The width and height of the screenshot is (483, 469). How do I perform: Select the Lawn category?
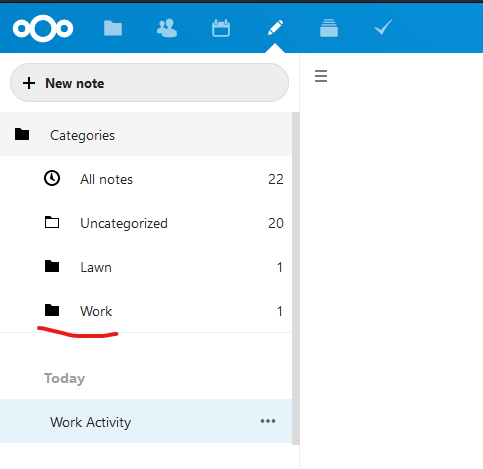146,267
